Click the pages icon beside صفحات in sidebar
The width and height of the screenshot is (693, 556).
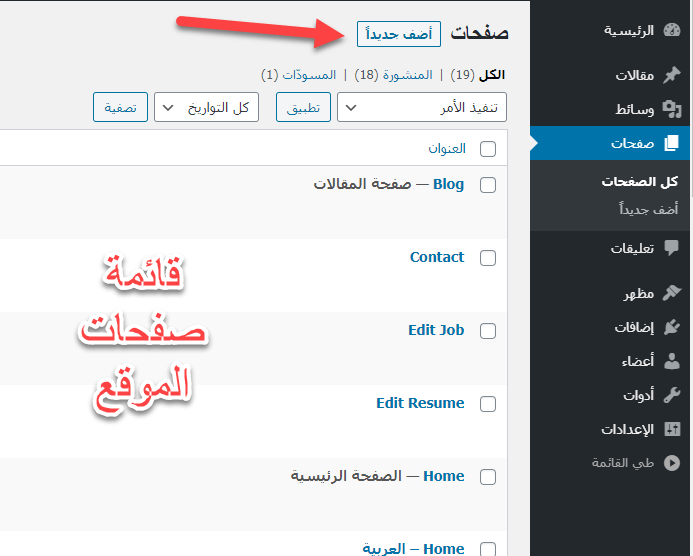[671, 143]
